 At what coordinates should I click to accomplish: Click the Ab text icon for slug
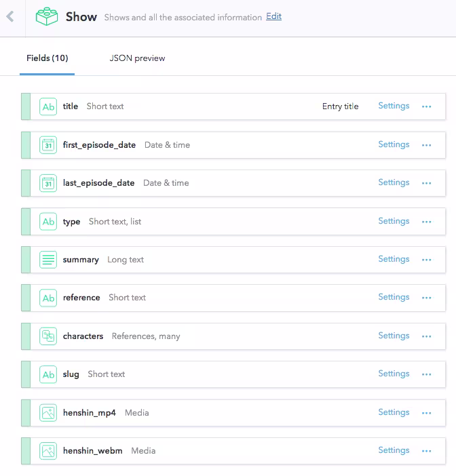[x=48, y=374]
